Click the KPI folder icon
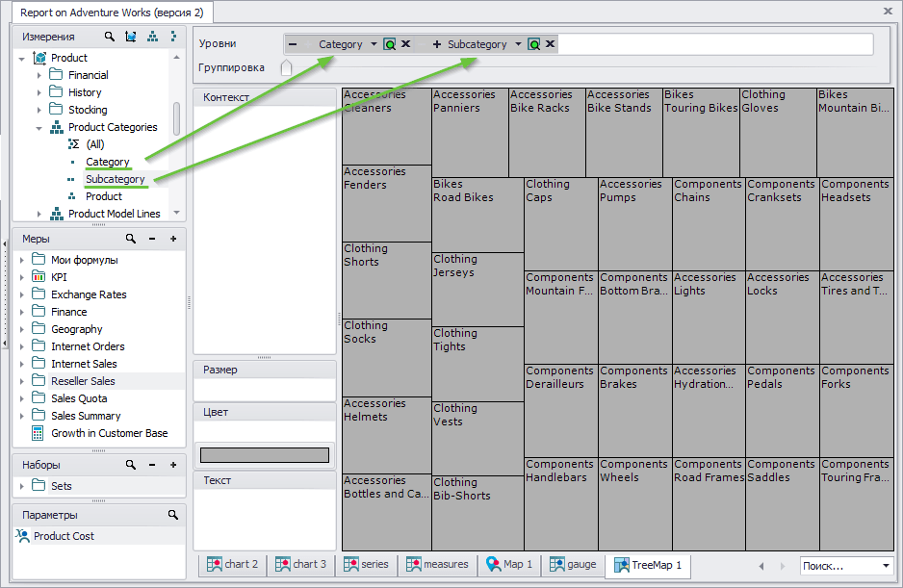The height and width of the screenshot is (588, 903). 39,276
